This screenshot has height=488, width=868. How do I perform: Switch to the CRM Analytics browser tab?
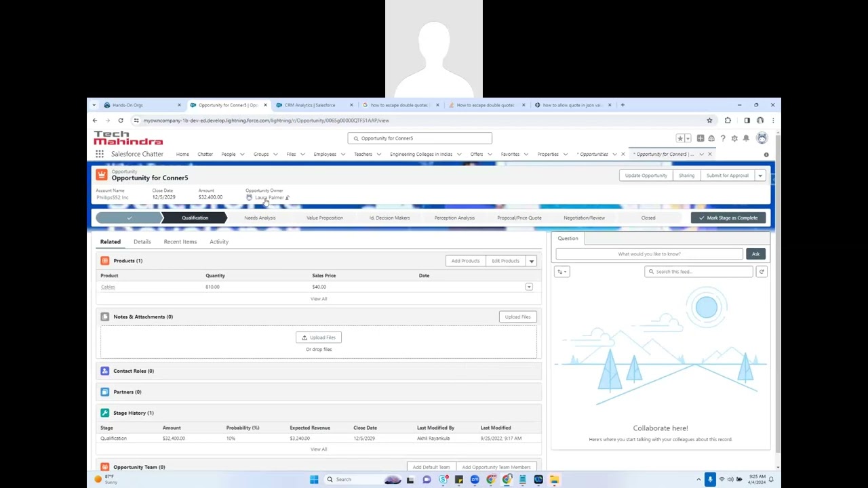tap(310, 105)
